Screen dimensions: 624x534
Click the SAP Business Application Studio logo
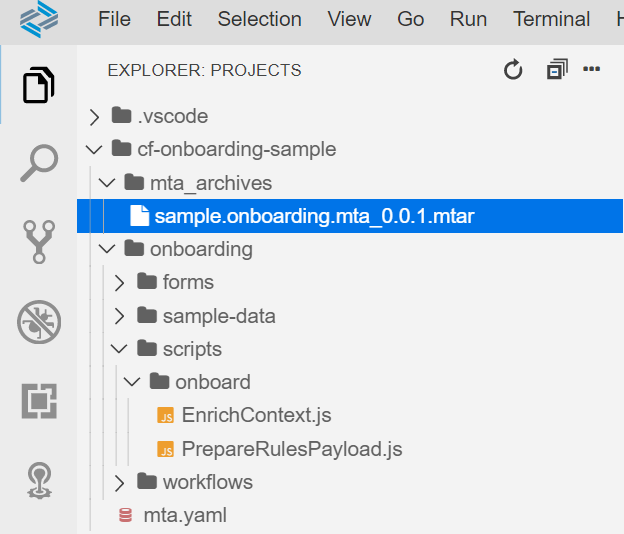pos(39,19)
